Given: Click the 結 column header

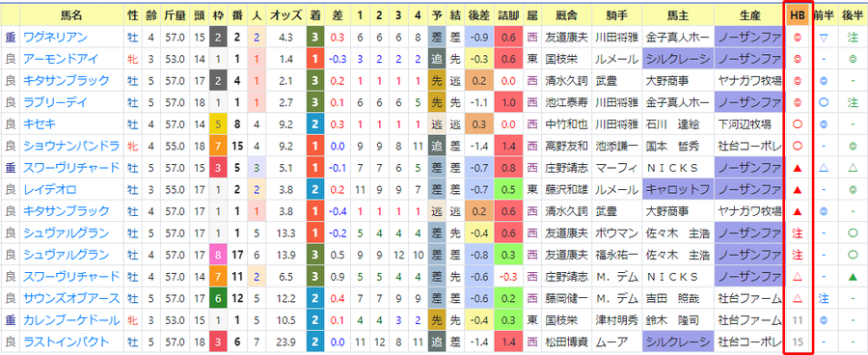Looking at the screenshot, I should click(454, 15).
